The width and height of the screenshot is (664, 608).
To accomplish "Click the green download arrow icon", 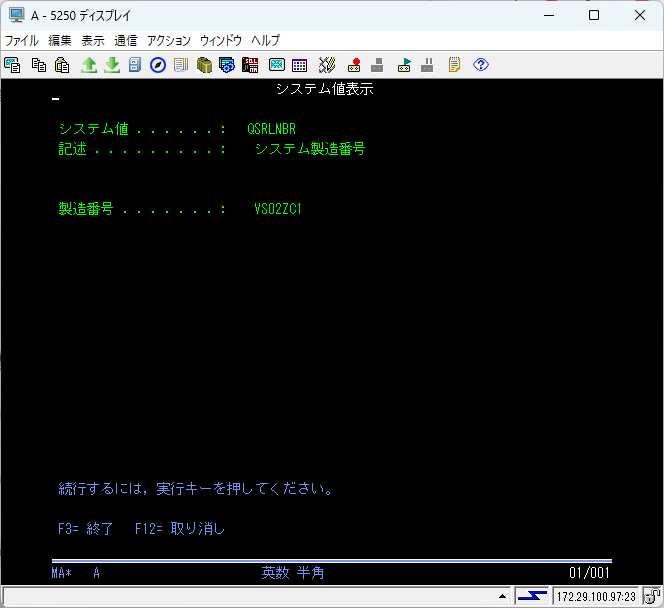I will [112, 65].
